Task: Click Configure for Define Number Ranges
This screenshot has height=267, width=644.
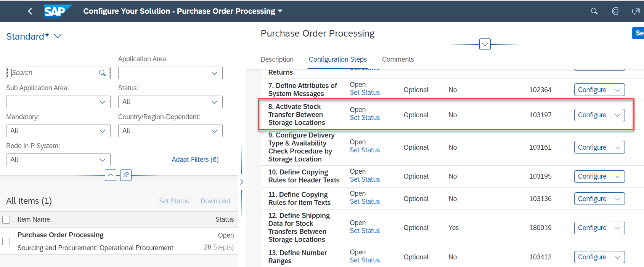Action: pyautogui.click(x=592, y=257)
